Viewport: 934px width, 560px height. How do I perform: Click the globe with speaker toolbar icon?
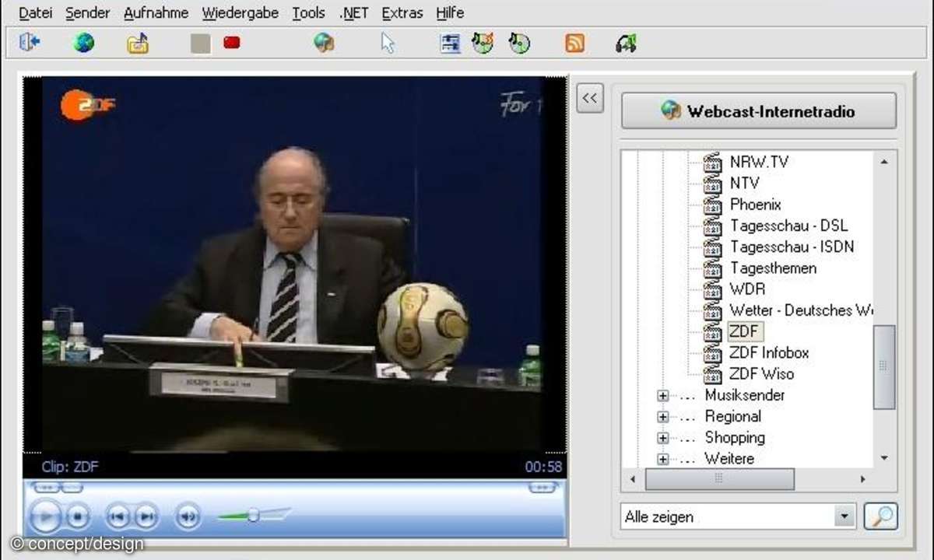point(325,43)
